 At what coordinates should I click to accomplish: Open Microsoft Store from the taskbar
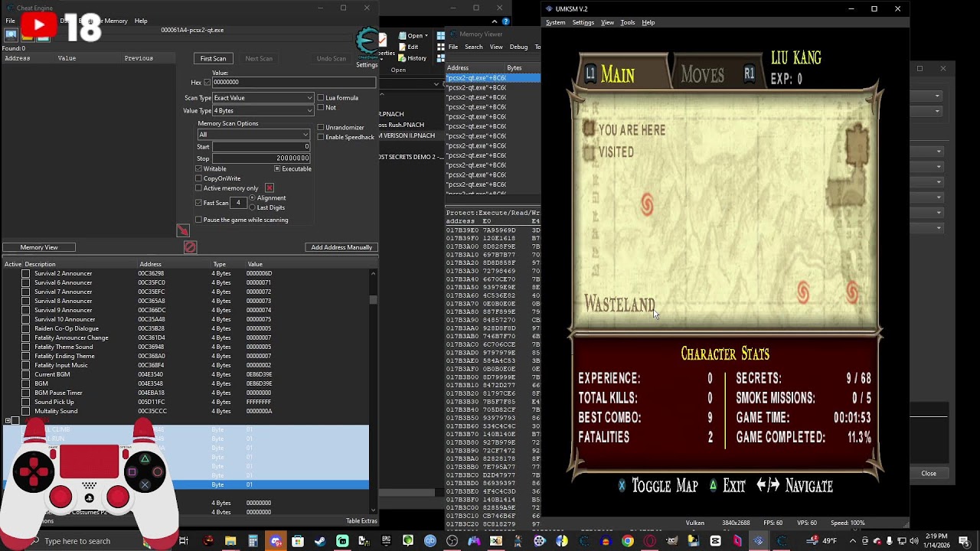click(297, 541)
